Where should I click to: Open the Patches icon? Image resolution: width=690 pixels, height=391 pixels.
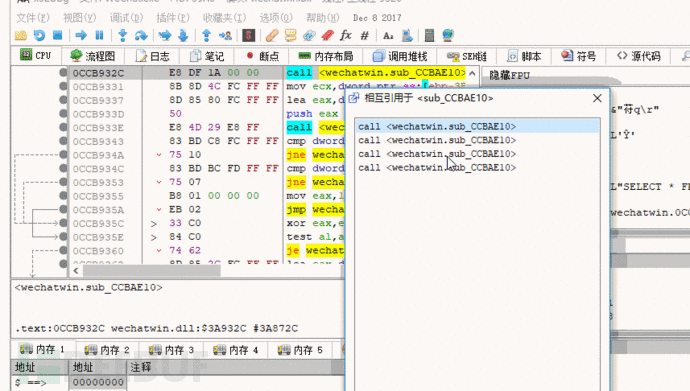pyautogui.click(x=272, y=35)
